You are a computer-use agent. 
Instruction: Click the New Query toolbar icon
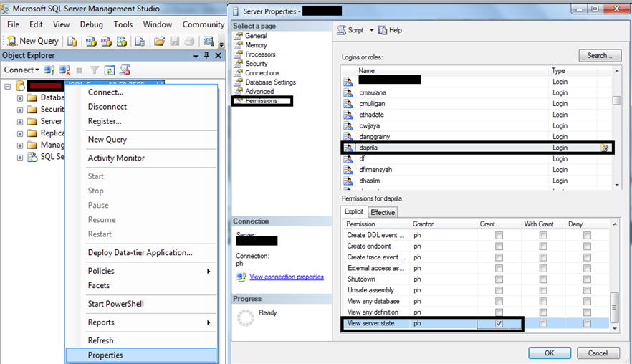click(x=12, y=41)
